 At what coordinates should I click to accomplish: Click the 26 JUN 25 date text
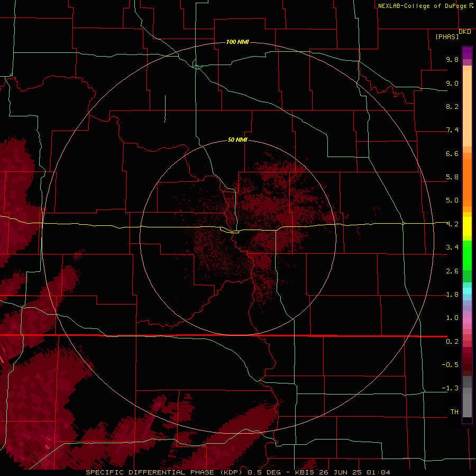(340, 472)
